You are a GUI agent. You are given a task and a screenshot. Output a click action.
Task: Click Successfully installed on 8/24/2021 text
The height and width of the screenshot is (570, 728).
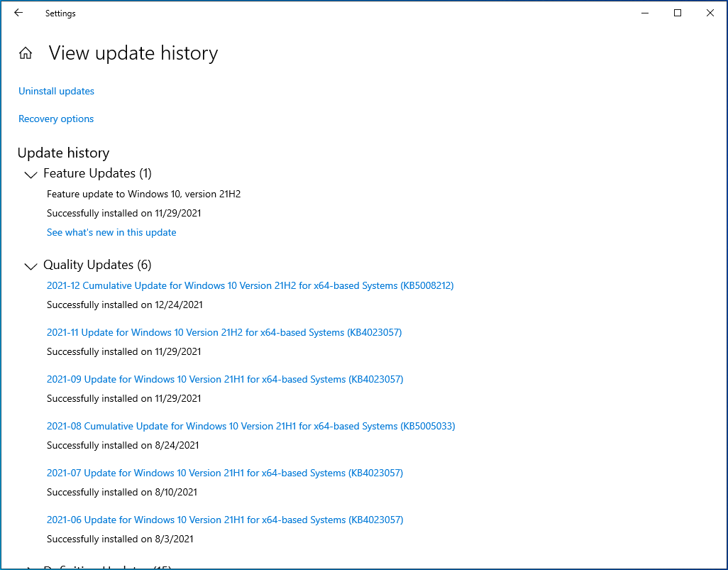[123, 446]
